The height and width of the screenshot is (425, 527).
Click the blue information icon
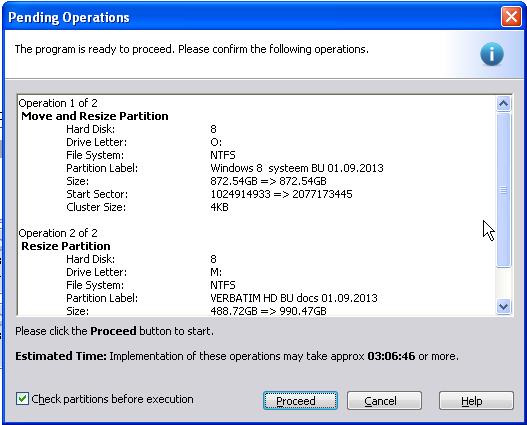coord(492,54)
